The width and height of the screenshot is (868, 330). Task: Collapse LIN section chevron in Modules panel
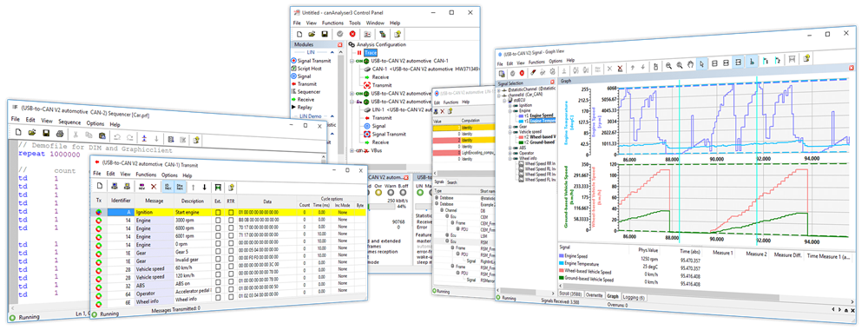pos(333,53)
